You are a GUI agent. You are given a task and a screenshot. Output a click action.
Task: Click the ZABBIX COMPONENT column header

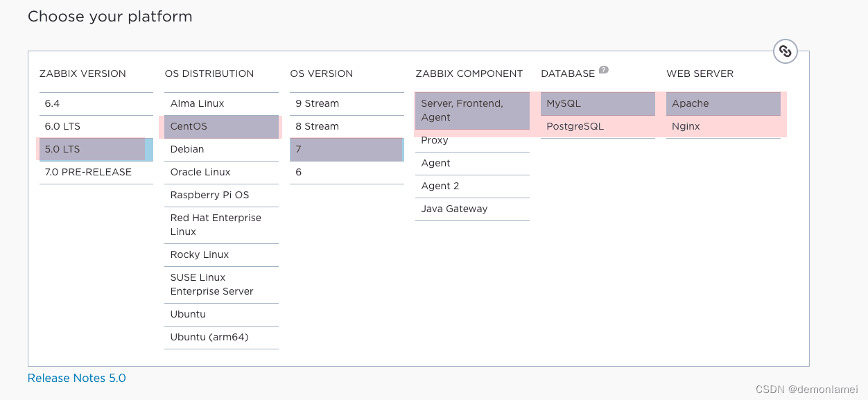(469, 73)
